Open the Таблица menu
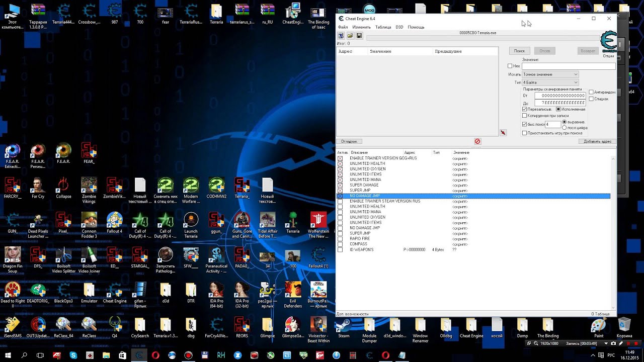The image size is (644, 362). click(x=383, y=27)
